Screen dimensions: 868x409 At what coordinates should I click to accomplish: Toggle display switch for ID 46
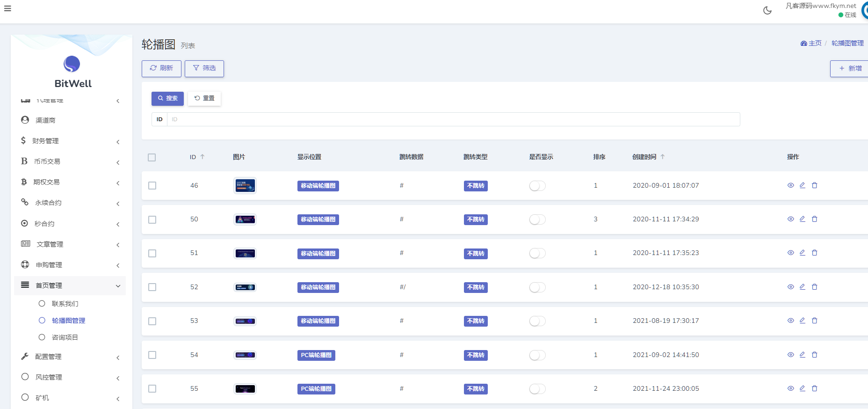pyautogui.click(x=537, y=186)
